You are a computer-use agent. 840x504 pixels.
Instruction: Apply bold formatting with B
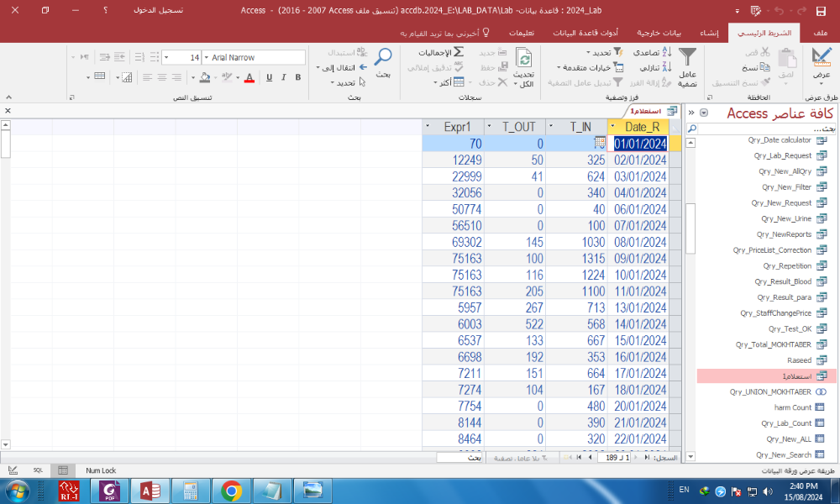(298, 77)
